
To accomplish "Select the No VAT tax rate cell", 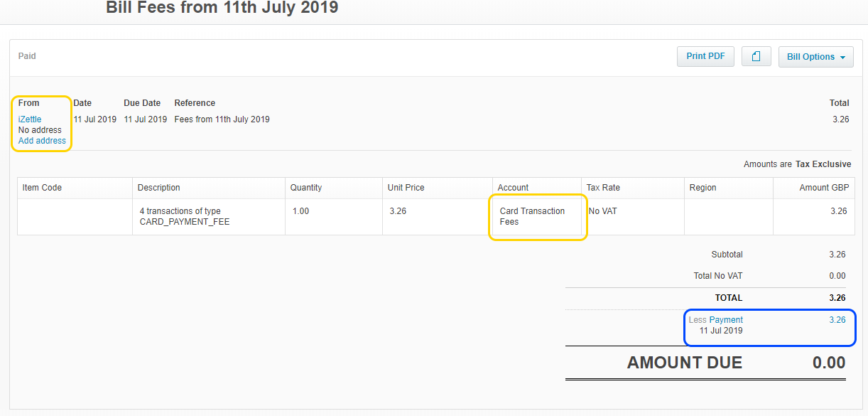I will (603, 211).
